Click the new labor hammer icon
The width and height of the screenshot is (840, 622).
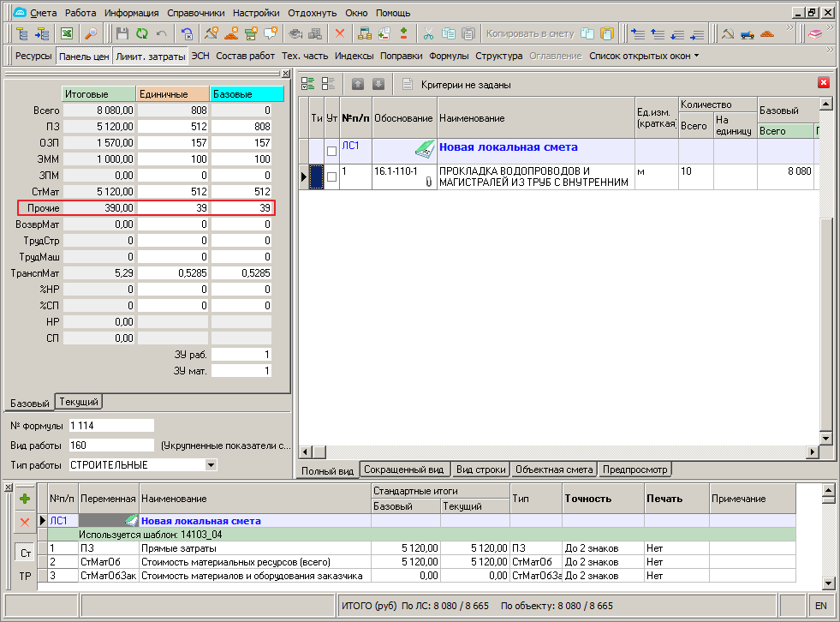(211, 33)
